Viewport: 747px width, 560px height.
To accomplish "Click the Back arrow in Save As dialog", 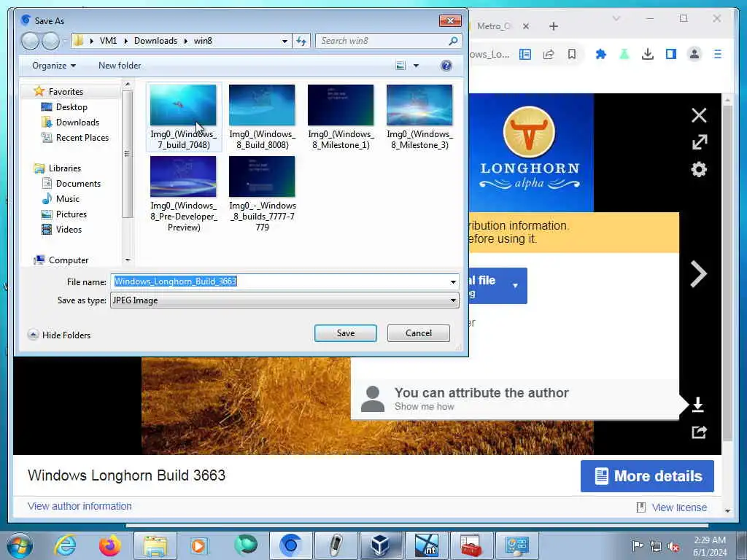I will (x=29, y=41).
